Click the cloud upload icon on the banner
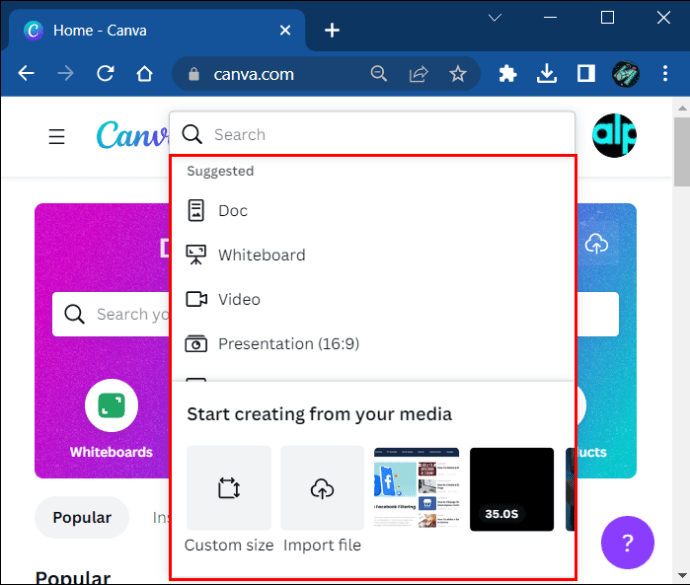Screen dimensions: 690x585 coord(596,244)
